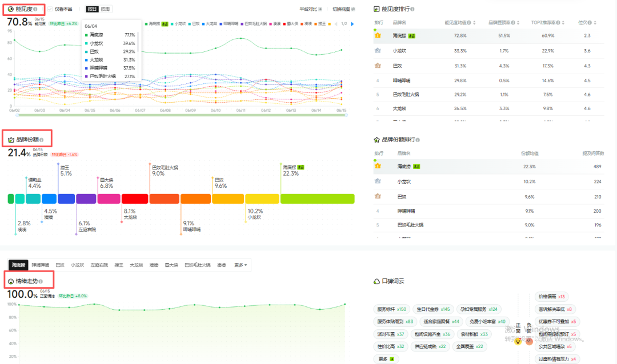The image size is (617, 364).
Task: Click the 平台对比 arrow icon
Action: (x=320, y=9)
